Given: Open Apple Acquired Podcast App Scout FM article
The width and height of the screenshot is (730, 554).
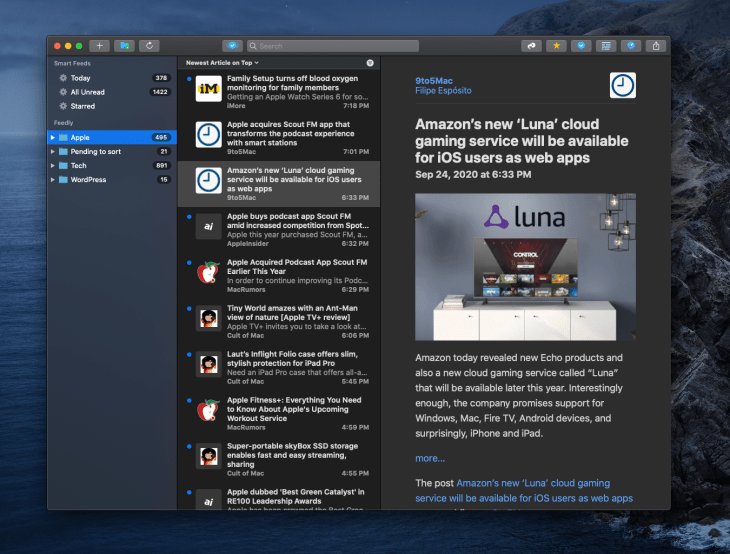Looking at the screenshot, I should (x=279, y=276).
